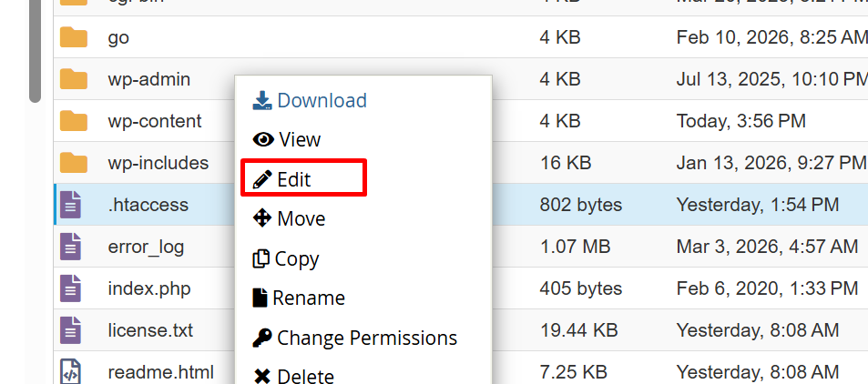Pick Copy from the context menu
The image size is (868, 384).
click(285, 258)
